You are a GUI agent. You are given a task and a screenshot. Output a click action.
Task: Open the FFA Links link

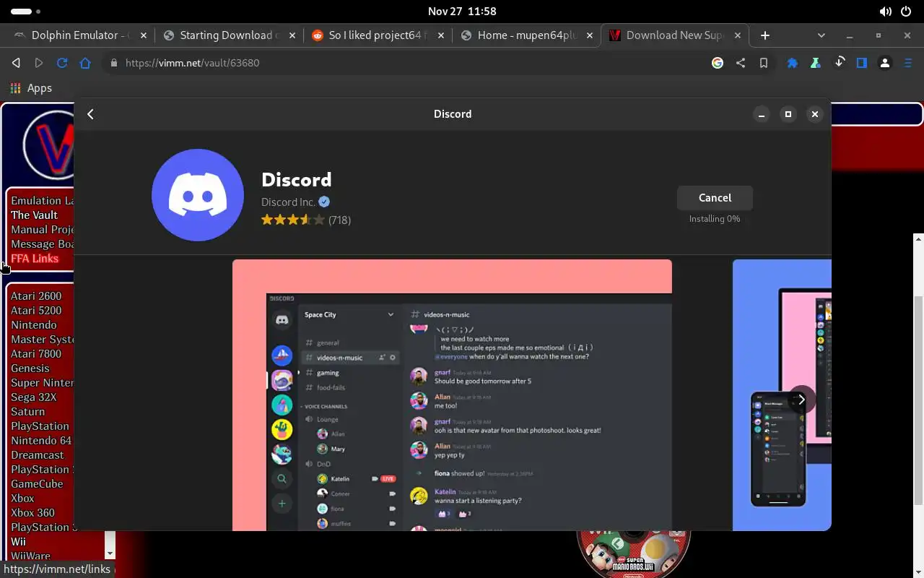(x=35, y=259)
